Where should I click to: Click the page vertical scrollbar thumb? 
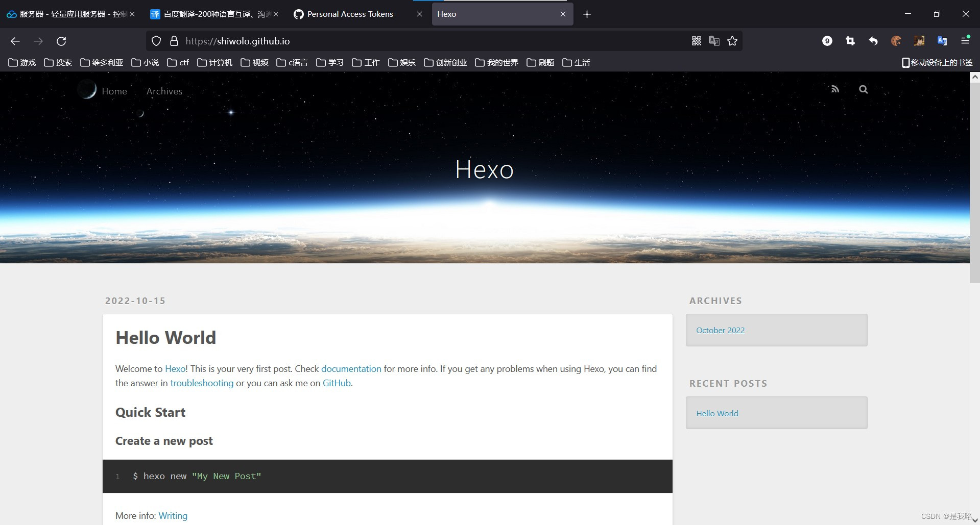pos(974,184)
